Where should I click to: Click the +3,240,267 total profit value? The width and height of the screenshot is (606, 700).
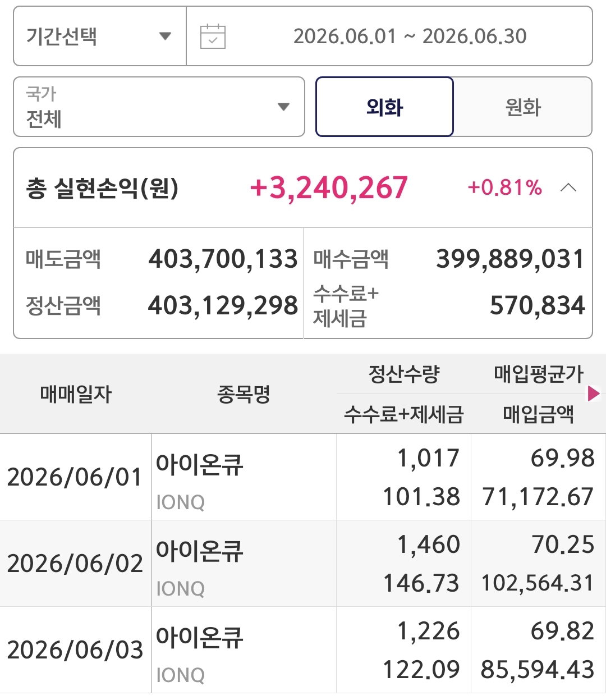click(x=329, y=187)
